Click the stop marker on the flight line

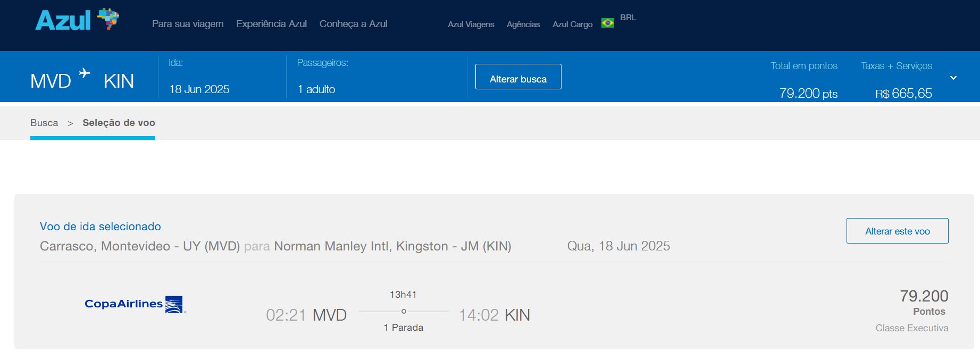404,311
